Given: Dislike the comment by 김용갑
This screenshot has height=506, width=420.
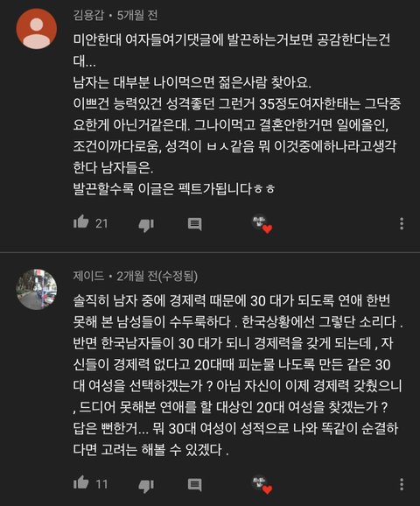Looking at the screenshot, I should click(x=146, y=225).
